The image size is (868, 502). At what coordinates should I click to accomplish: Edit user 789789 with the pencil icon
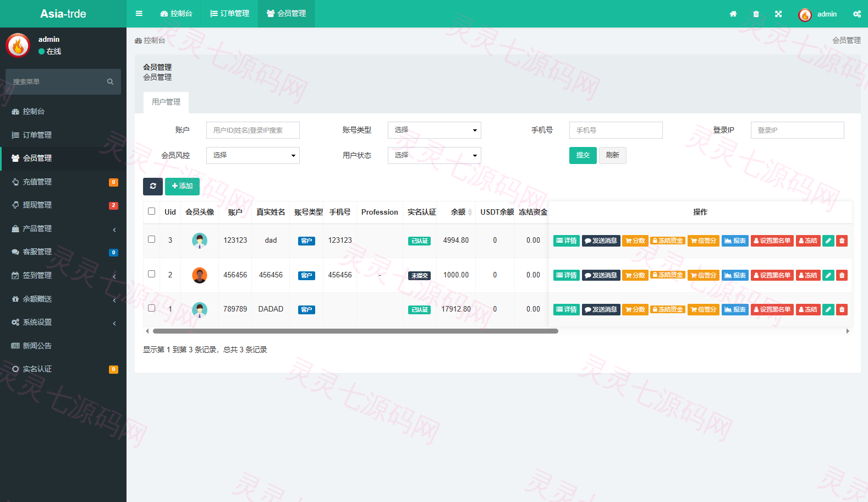coord(828,309)
